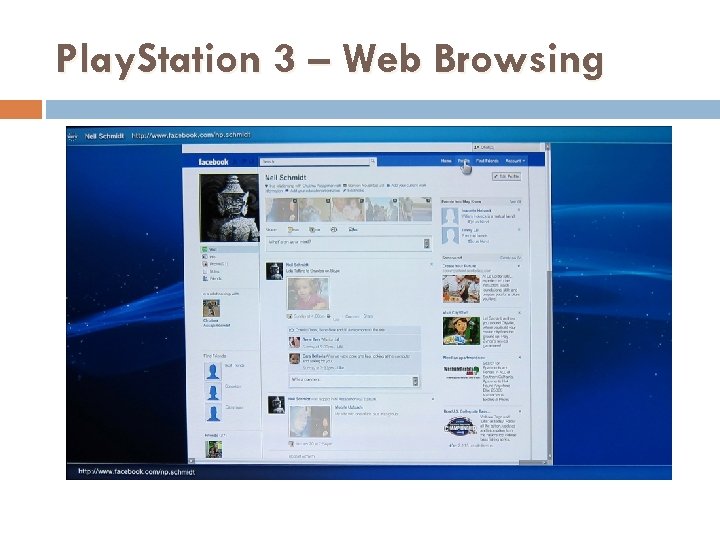This screenshot has width=720, height=540.
Task: Click the Write a comment box
Action: 354,381
